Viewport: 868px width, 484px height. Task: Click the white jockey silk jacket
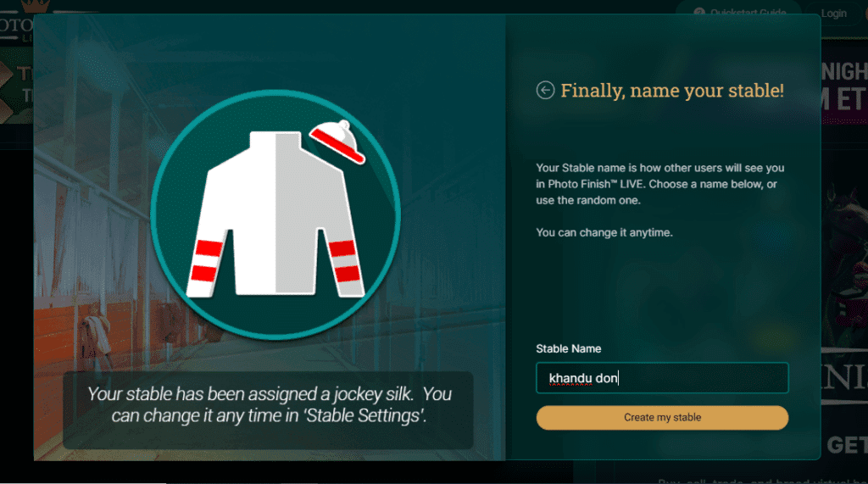(275, 214)
